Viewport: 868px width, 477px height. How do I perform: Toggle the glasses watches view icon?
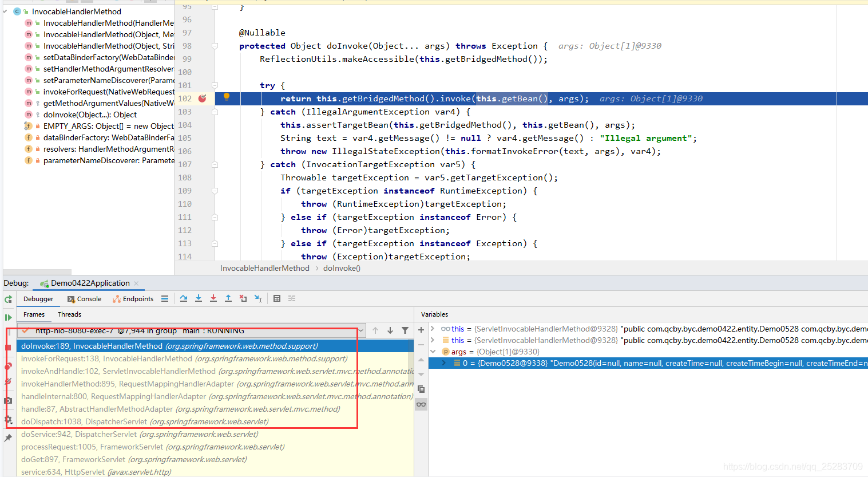click(421, 404)
